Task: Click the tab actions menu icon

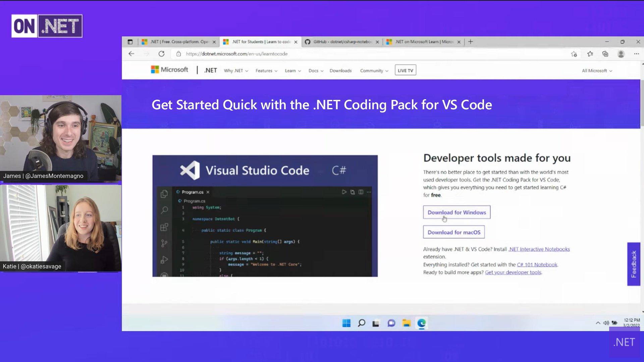Action: pyautogui.click(x=130, y=42)
